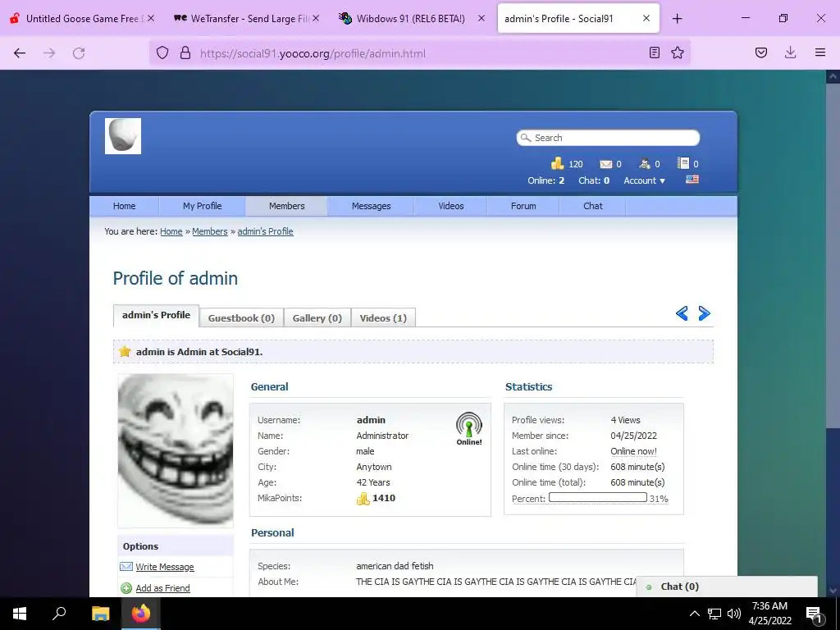Open the Members navigation item

pos(286,206)
